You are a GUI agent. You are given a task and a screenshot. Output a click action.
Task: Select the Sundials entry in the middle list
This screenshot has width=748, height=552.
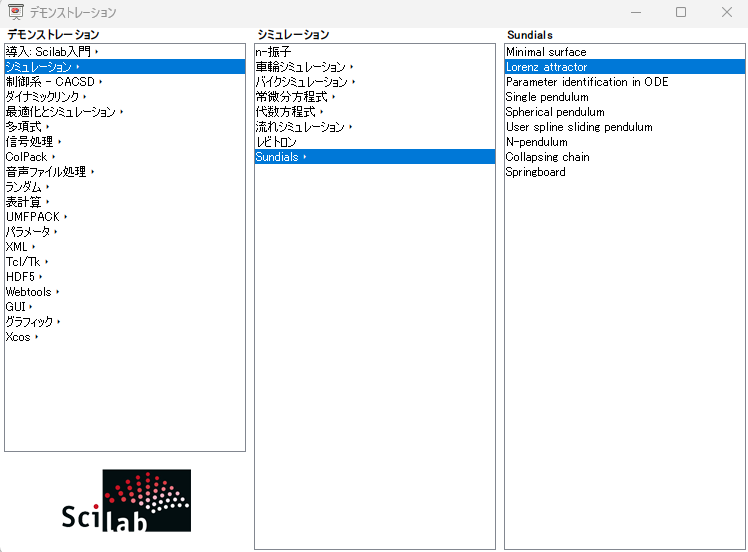(375, 156)
